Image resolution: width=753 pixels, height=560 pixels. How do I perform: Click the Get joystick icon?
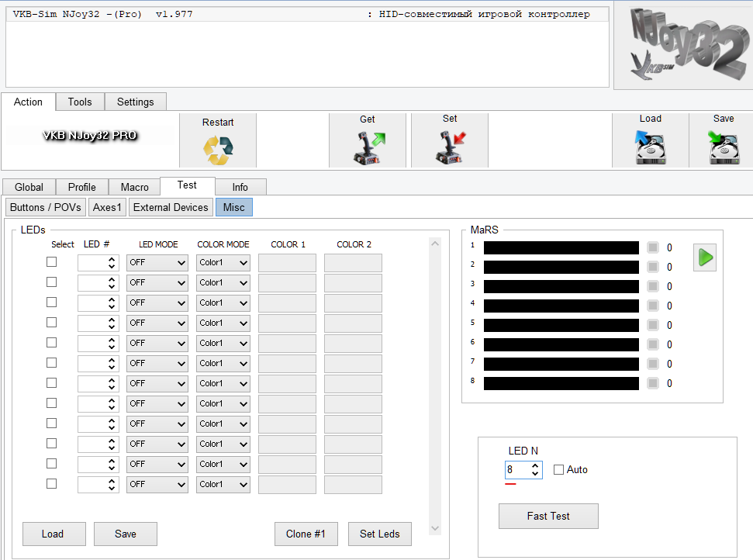click(x=369, y=148)
